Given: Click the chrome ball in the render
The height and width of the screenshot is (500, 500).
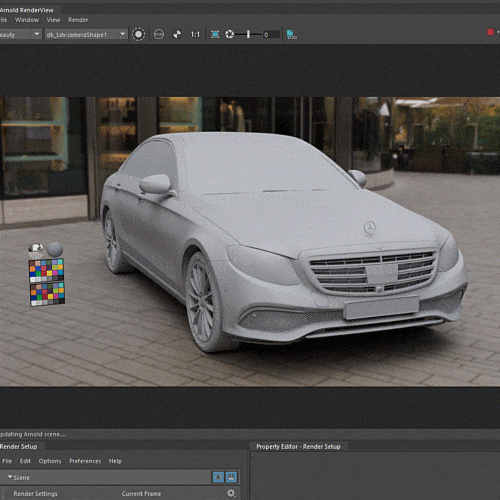Looking at the screenshot, I should 36,249.
